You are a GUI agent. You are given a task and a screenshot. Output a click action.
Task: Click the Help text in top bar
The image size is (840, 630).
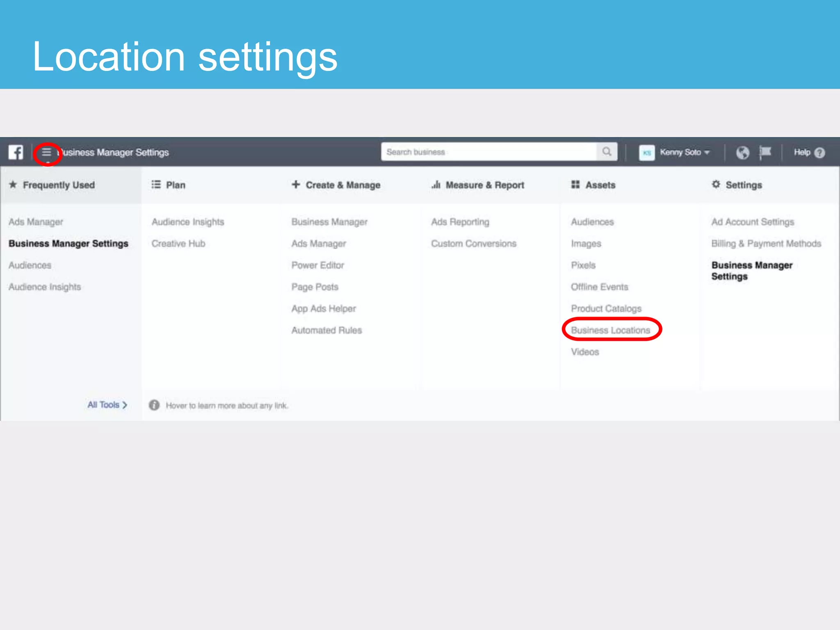click(802, 152)
